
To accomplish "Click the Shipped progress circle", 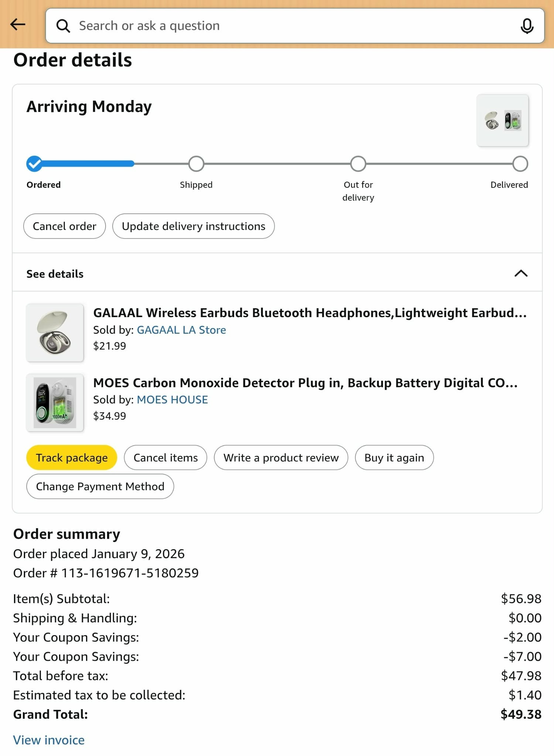I will point(196,164).
